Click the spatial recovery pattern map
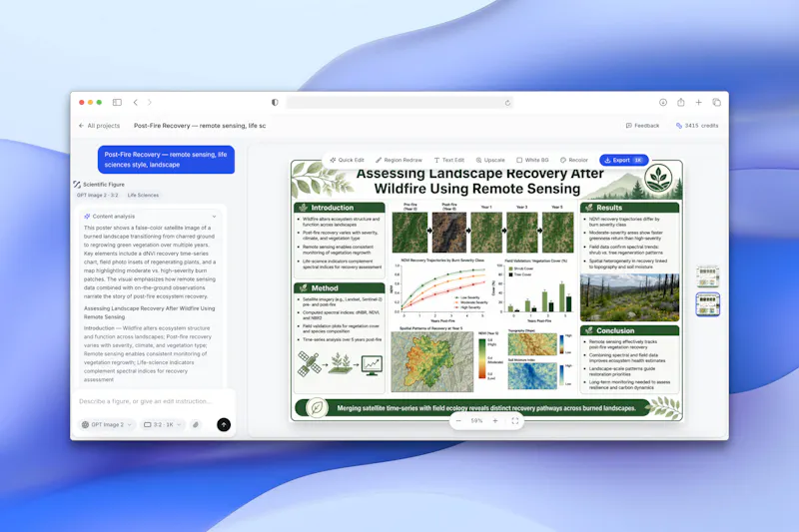This screenshot has width=799, height=532. pos(432,360)
